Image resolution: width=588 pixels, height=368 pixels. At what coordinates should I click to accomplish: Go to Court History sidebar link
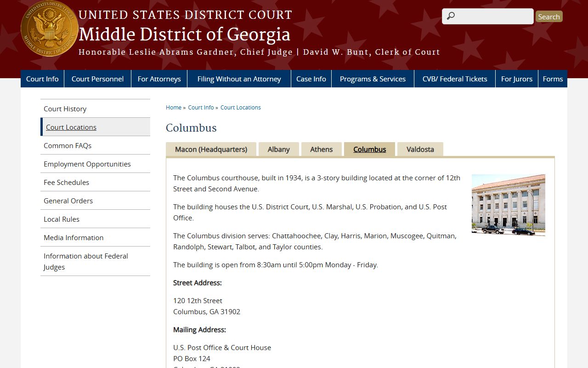point(95,109)
